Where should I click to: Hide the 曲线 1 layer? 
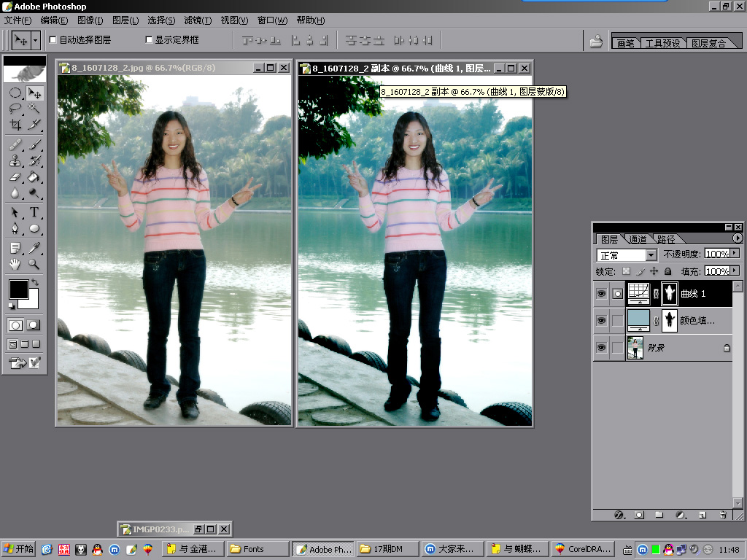click(601, 294)
